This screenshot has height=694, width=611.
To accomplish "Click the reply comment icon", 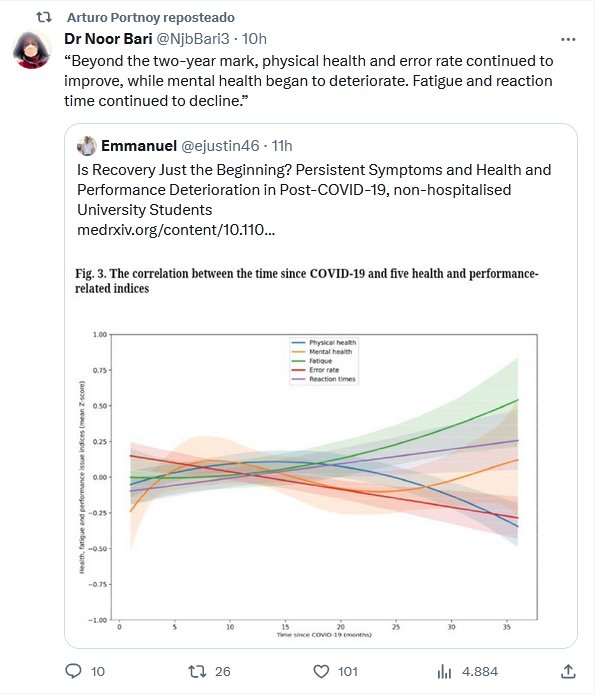I will [74, 671].
